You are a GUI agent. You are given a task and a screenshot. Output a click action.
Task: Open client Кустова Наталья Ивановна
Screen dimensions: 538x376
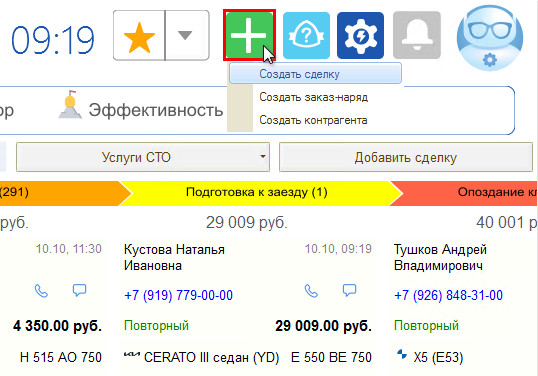[174, 257]
